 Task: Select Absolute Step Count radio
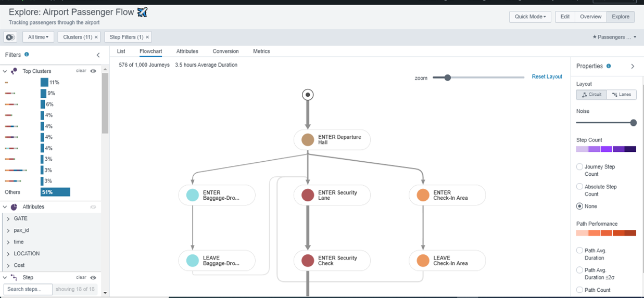point(579,186)
